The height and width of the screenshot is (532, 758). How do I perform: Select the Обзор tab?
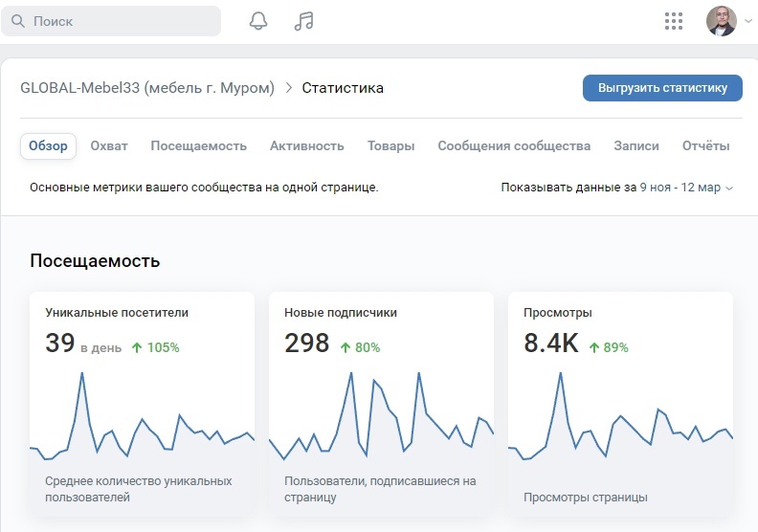pyautogui.click(x=48, y=146)
